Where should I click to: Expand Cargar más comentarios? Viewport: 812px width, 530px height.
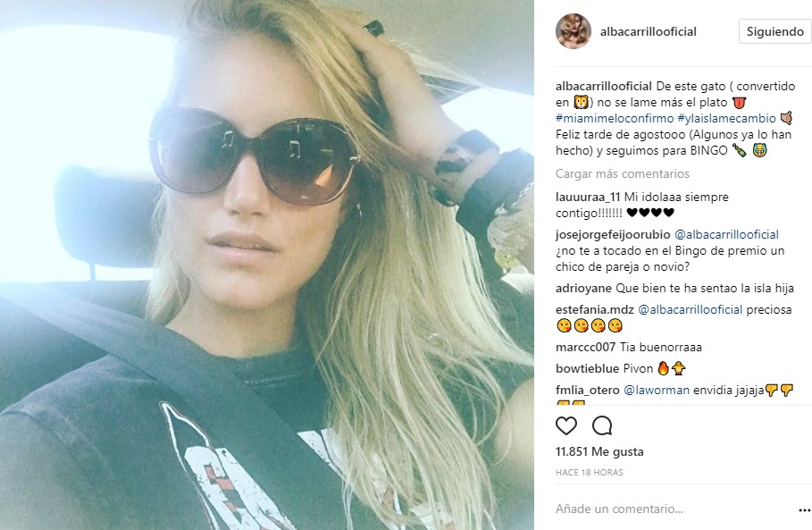[623, 173]
